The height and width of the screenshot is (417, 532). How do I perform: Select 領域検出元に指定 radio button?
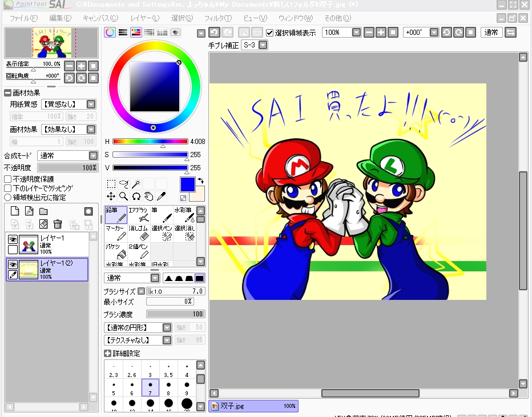point(8,197)
